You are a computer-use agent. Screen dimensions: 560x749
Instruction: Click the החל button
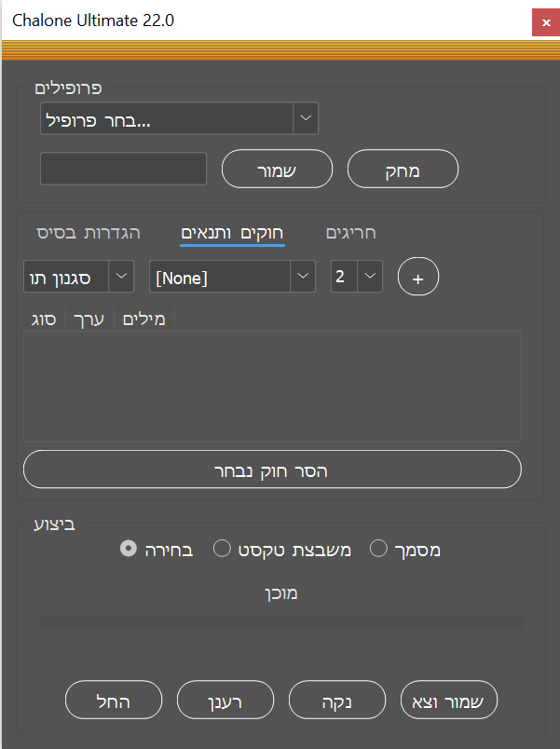click(114, 701)
